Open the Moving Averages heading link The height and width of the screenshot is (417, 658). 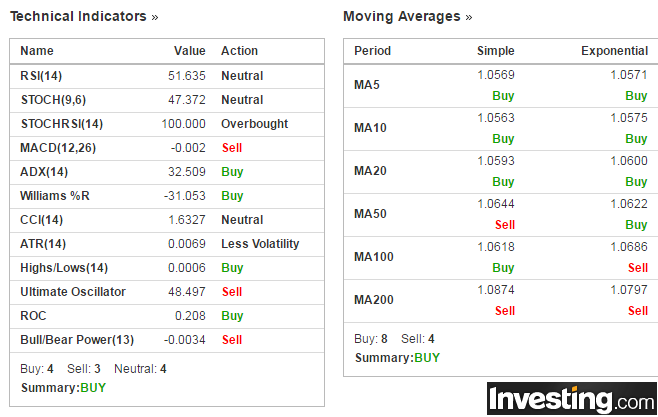[402, 16]
